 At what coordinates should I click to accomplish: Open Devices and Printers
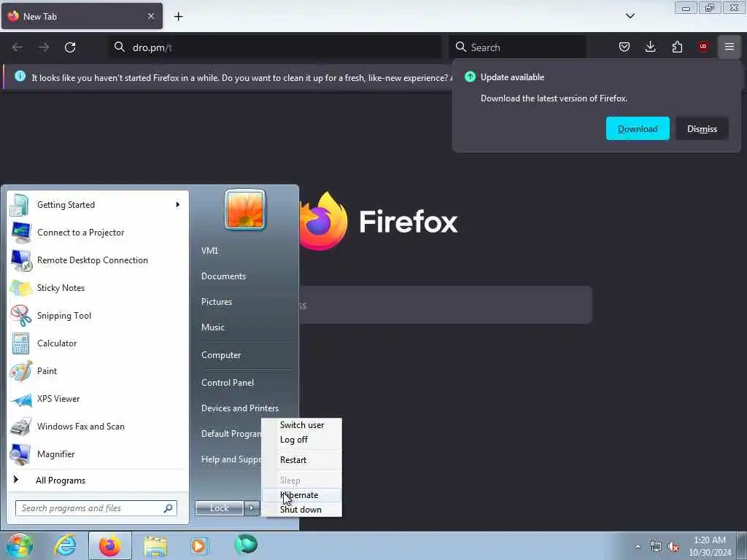click(x=239, y=408)
